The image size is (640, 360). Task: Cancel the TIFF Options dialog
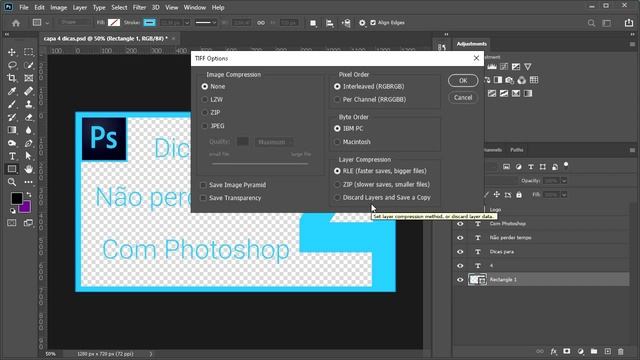click(x=463, y=98)
